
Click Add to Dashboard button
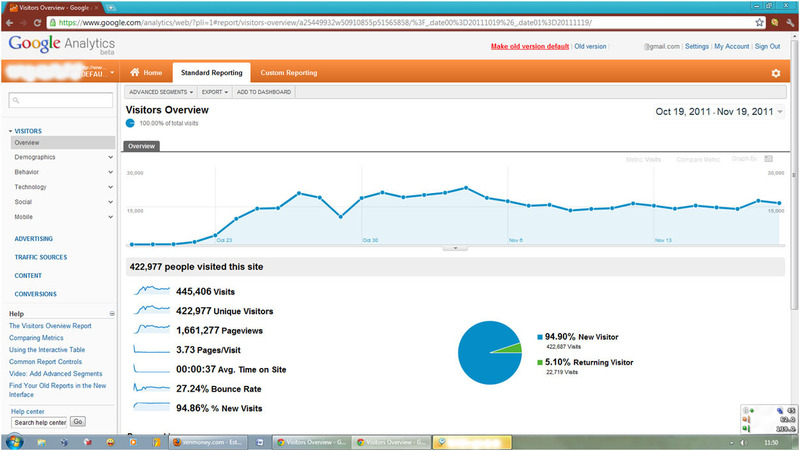pos(264,92)
